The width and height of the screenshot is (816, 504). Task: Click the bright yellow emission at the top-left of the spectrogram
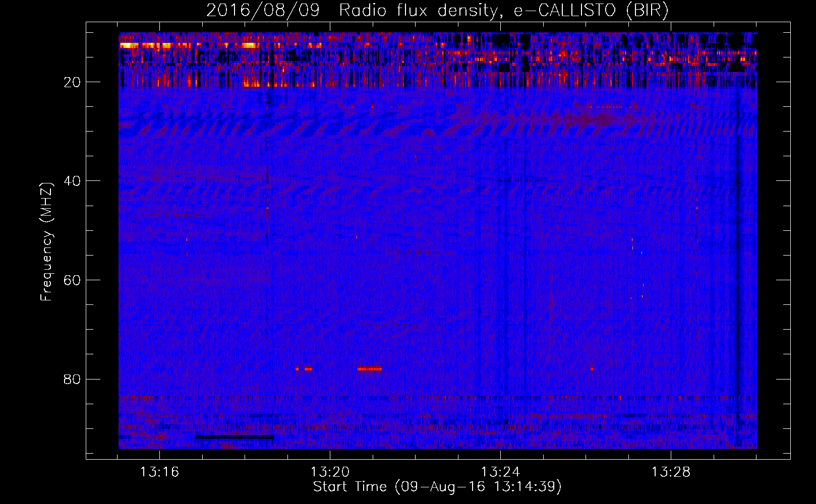(129, 45)
